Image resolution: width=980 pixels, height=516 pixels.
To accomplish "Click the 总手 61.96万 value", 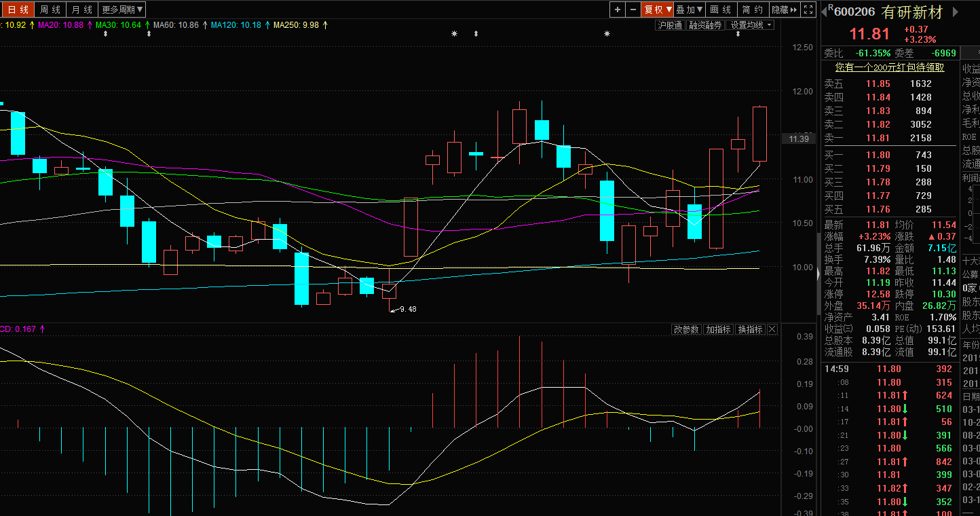I will click(874, 248).
